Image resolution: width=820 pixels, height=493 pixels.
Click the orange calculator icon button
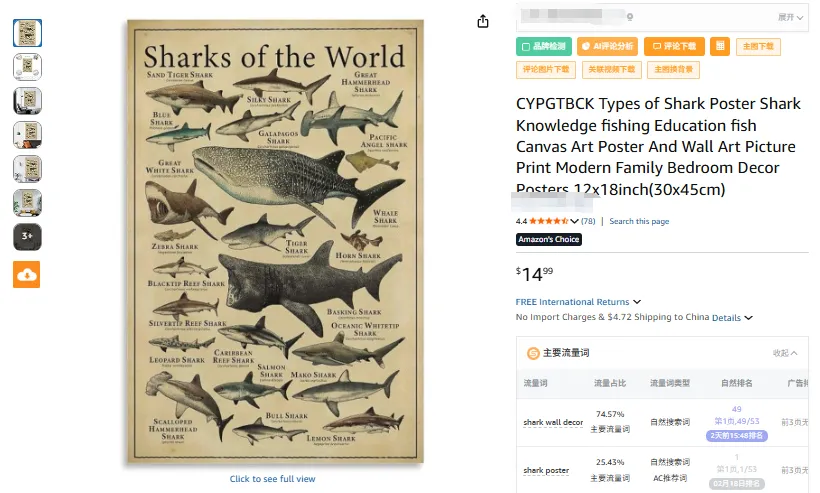(x=719, y=46)
